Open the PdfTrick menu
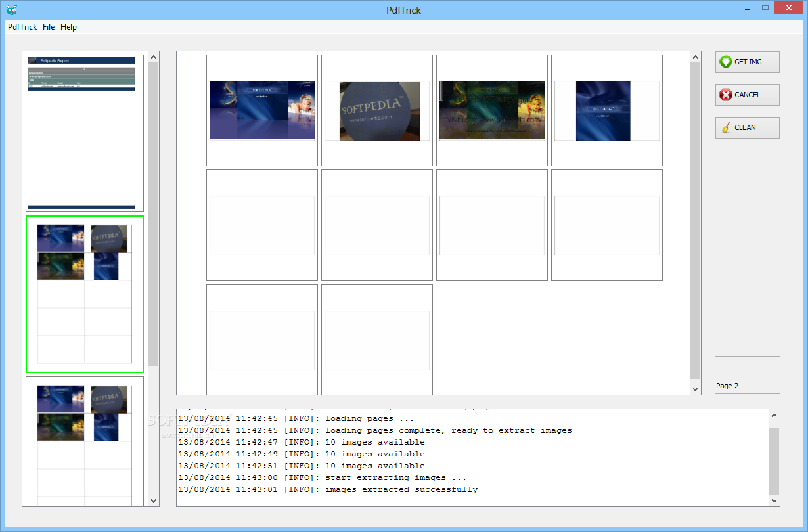 click(x=22, y=27)
